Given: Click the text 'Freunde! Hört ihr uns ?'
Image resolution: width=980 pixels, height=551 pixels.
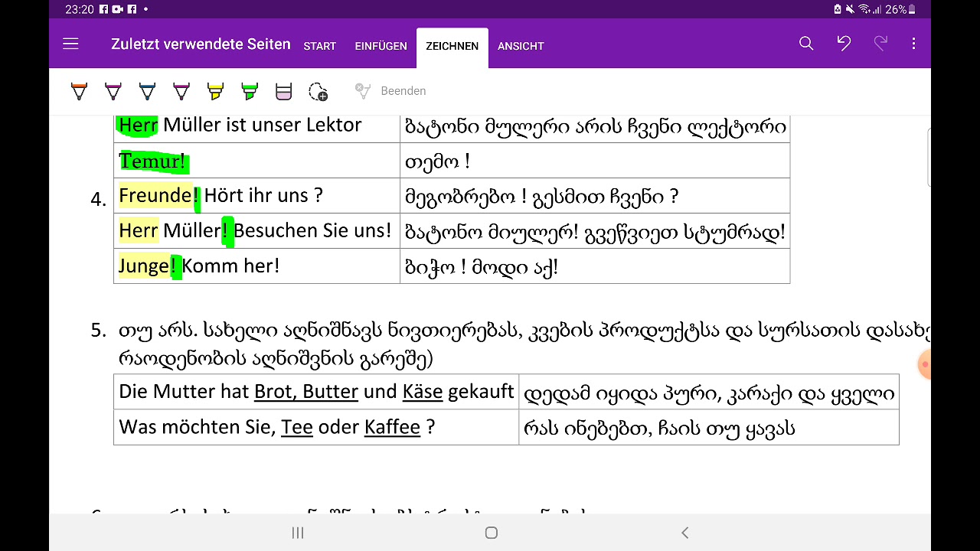Looking at the screenshot, I should point(220,195).
